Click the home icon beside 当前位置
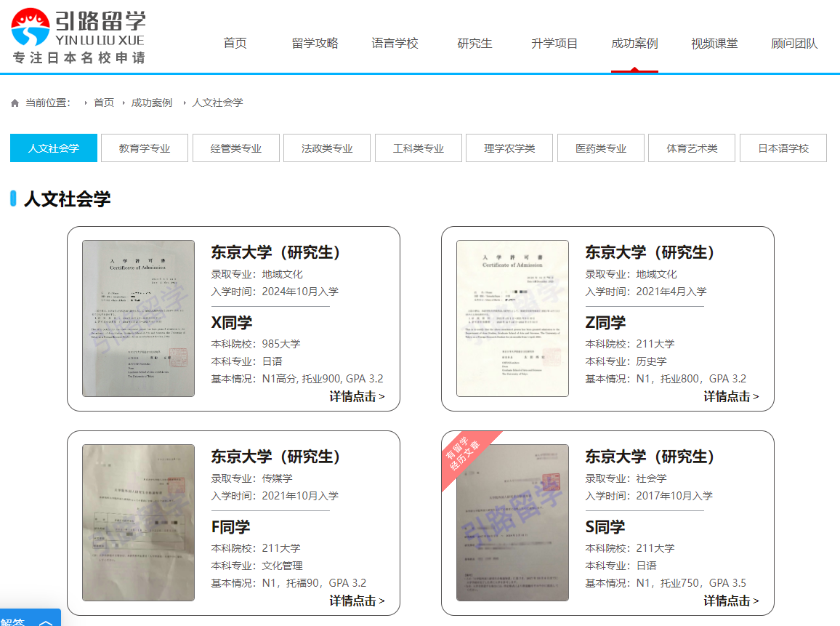 pos(15,103)
